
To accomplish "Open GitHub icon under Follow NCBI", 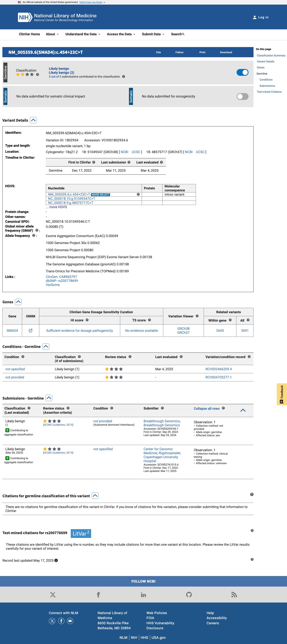I will click(189, 595).
